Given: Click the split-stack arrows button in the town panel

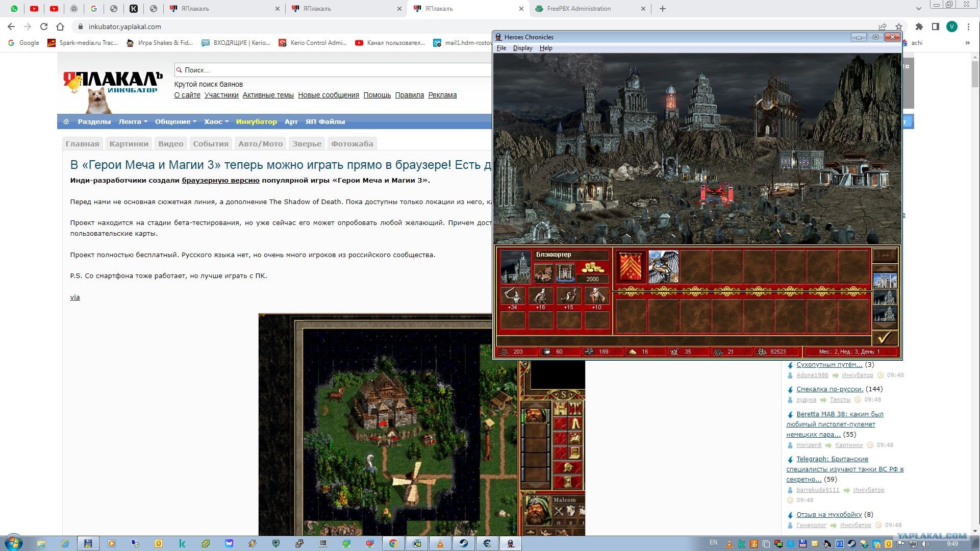Looking at the screenshot, I should pos(885,255).
